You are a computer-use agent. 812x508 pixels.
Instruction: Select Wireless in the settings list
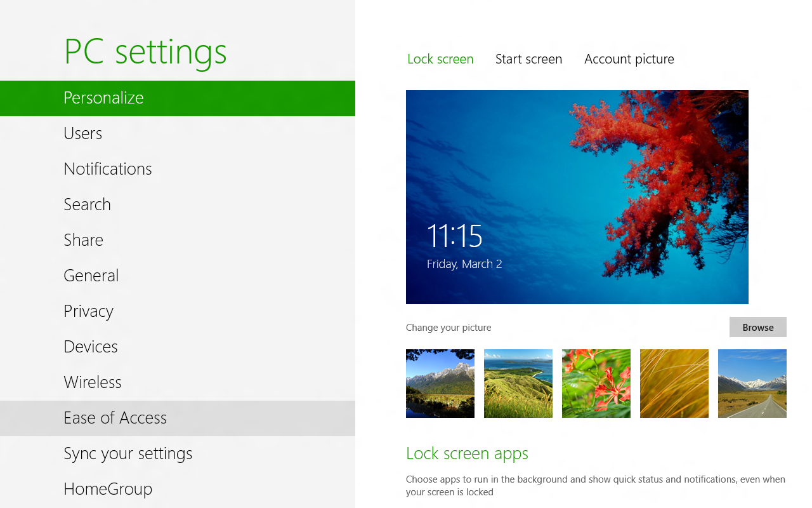click(93, 382)
